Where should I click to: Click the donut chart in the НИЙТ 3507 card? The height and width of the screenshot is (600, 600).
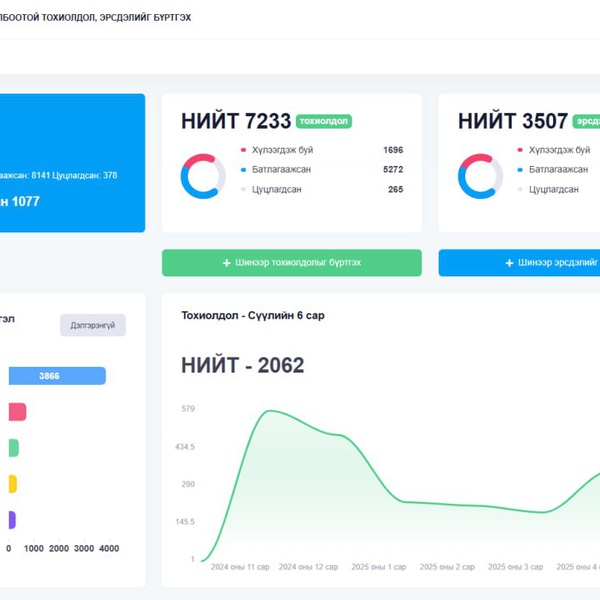tap(480, 176)
